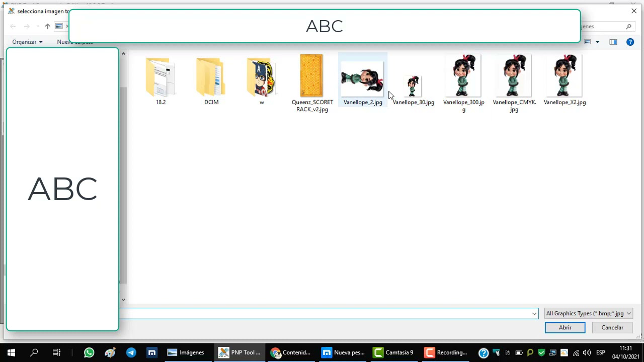Select Queenz_SCORETRACK_v2.jpg image
Screen dimensions: 644x362
pyautogui.click(x=312, y=83)
